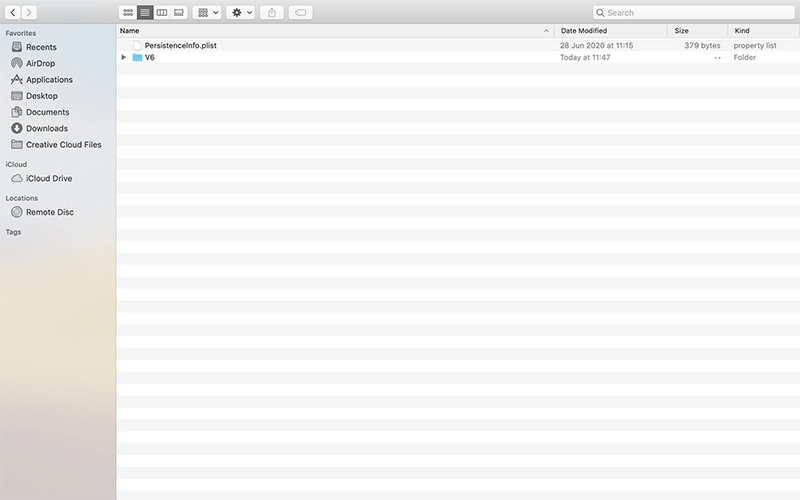Open Remote Disc in the sidebar
Screen dimensions: 800x500
(x=42, y=212)
